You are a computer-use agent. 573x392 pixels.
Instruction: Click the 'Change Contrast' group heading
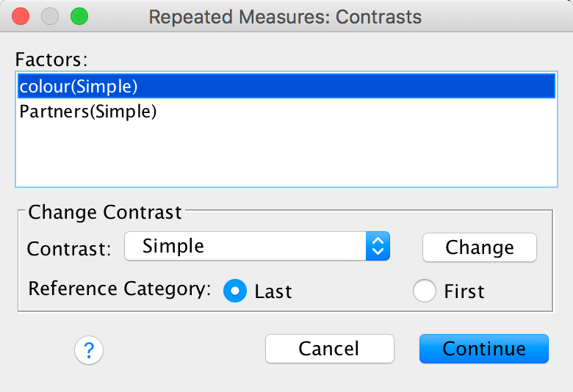(105, 213)
